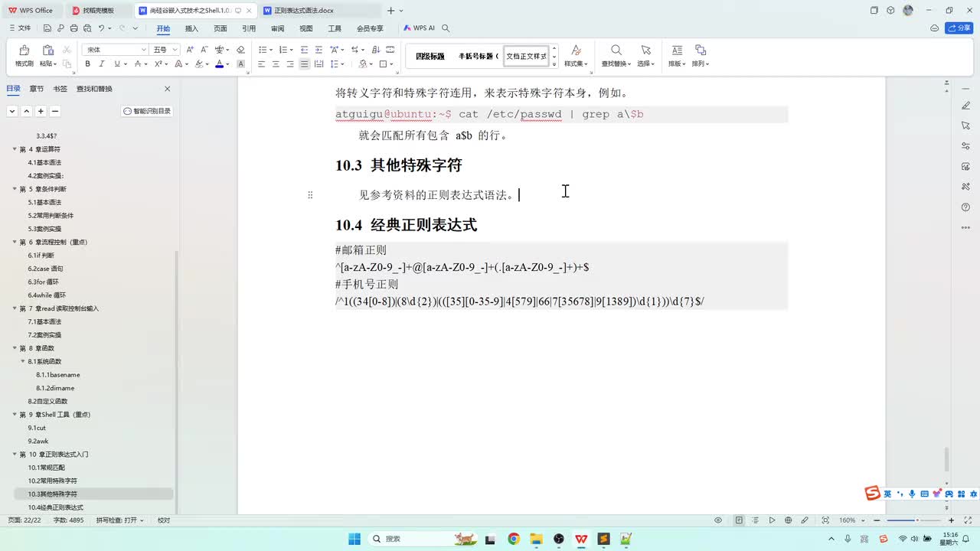This screenshot has height=551, width=980.
Task: Select justify alignment for paragraph
Action: (304, 64)
